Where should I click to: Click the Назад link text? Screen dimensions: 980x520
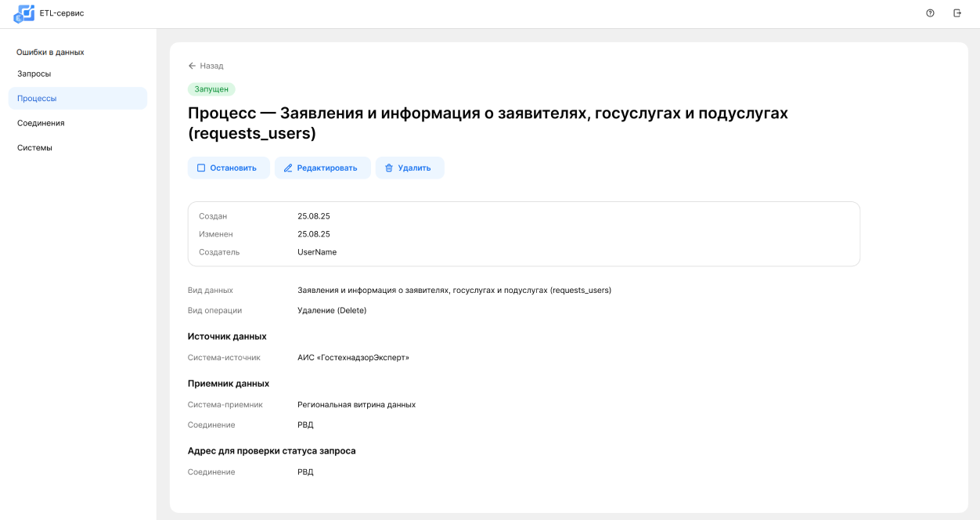pyautogui.click(x=211, y=66)
